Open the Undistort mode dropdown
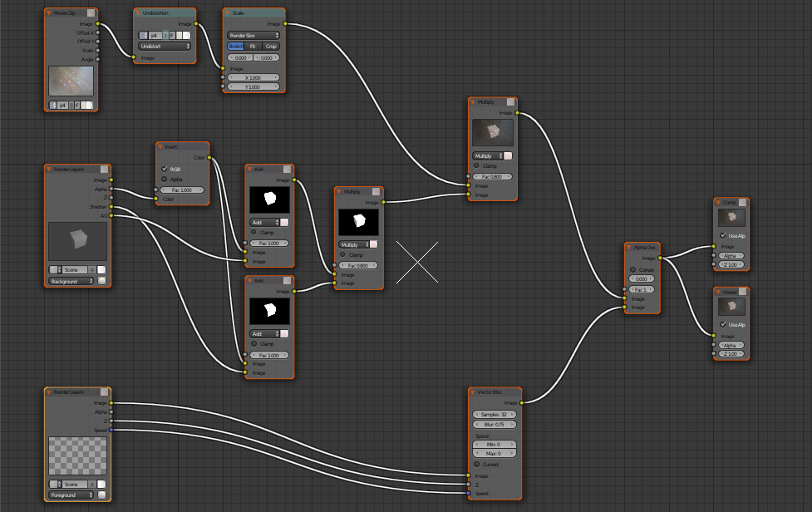The height and width of the screenshot is (512, 812). pos(165,46)
